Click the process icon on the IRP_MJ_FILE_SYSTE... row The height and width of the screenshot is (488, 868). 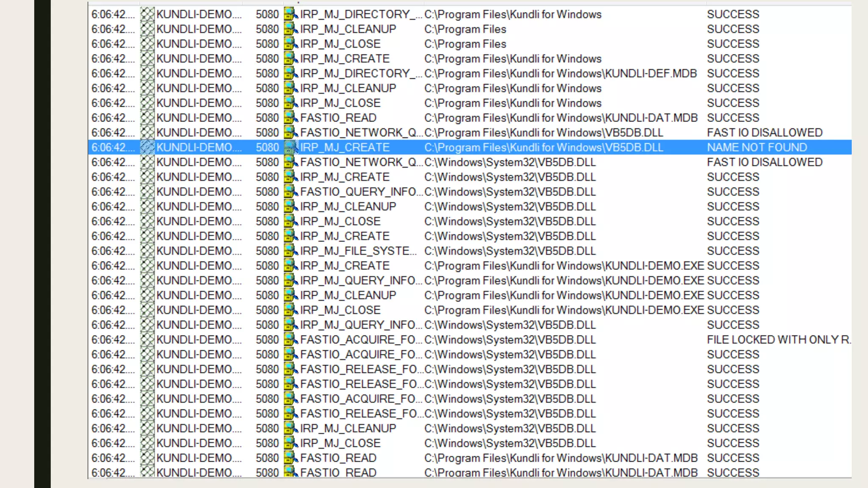pos(147,251)
